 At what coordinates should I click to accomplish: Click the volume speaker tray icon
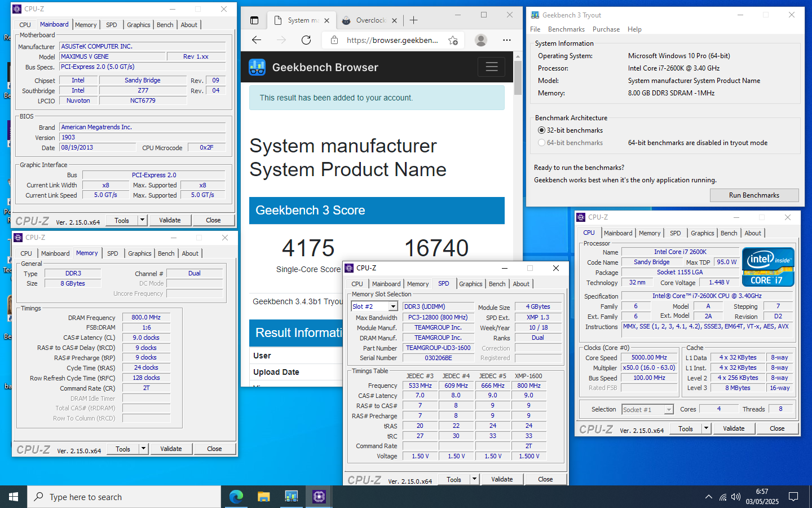click(x=736, y=497)
